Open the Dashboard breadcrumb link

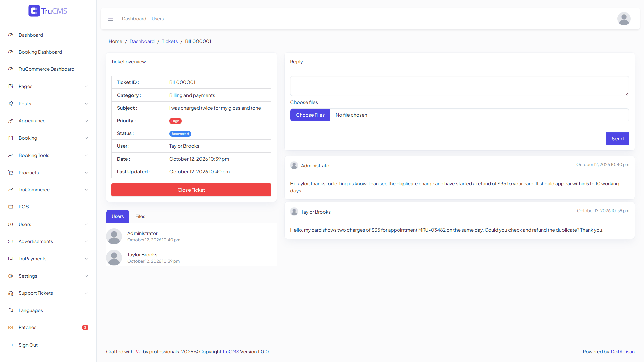pyautogui.click(x=142, y=41)
